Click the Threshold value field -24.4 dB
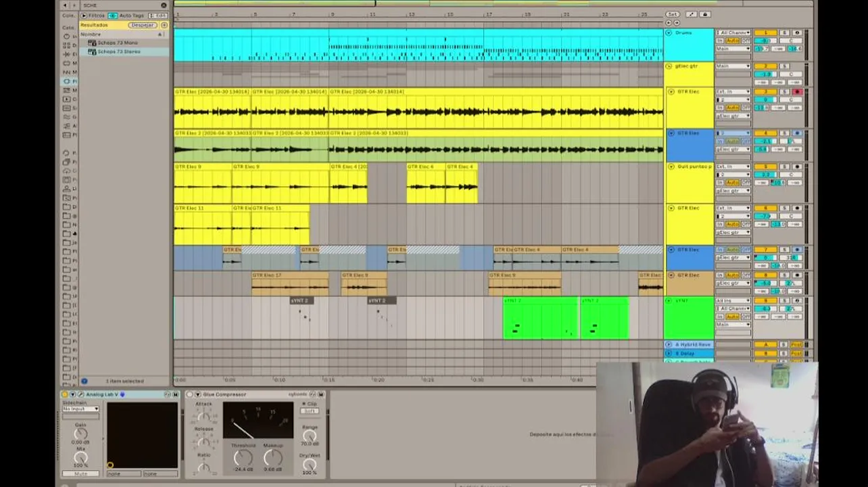 pyautogui.click(x=243, y=469)
